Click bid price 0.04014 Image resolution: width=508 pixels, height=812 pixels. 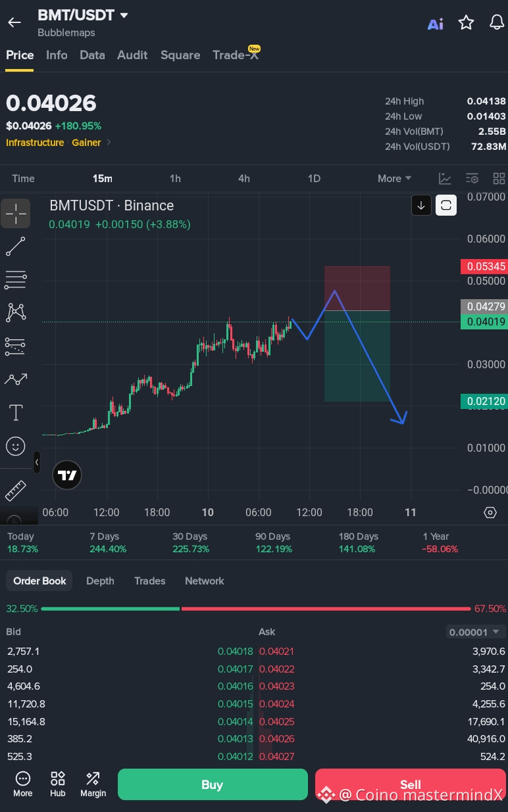pyautogui.click(x=236, y=721)
